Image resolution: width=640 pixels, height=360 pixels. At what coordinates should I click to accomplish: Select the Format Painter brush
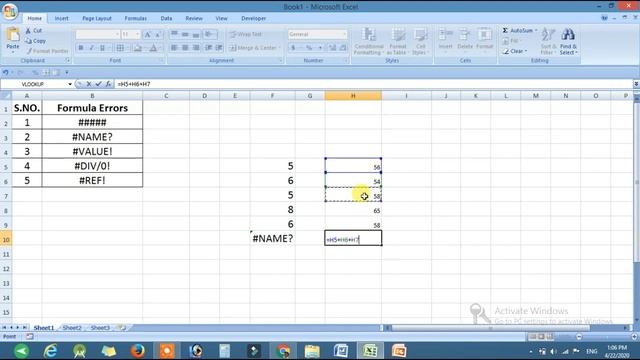pos(47,51)
